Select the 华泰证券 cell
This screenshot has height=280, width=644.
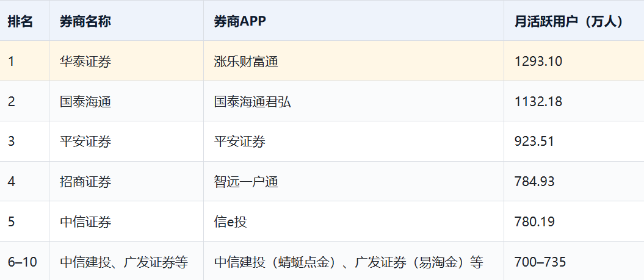[x=126, y=61]
